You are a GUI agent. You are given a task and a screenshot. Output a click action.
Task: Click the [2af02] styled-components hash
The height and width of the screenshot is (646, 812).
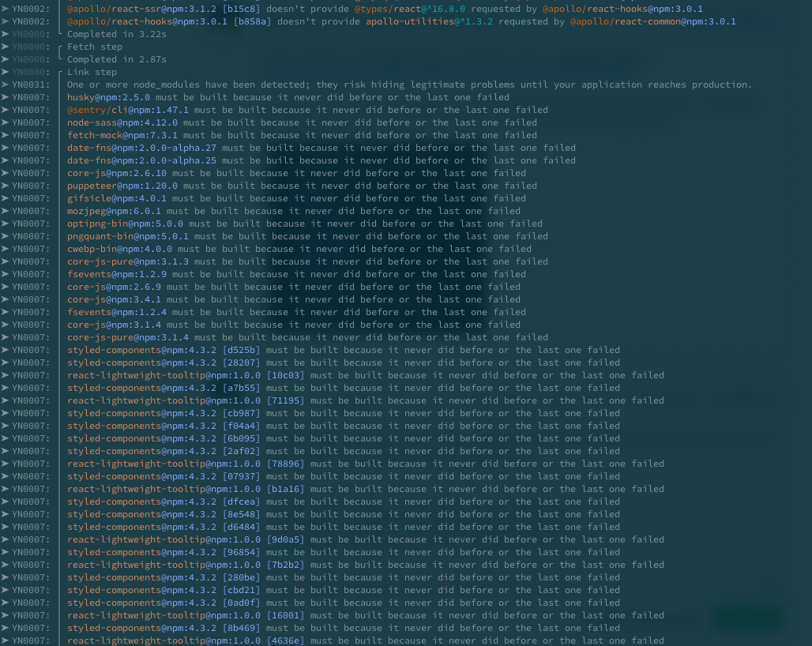[x=242, y=452]
